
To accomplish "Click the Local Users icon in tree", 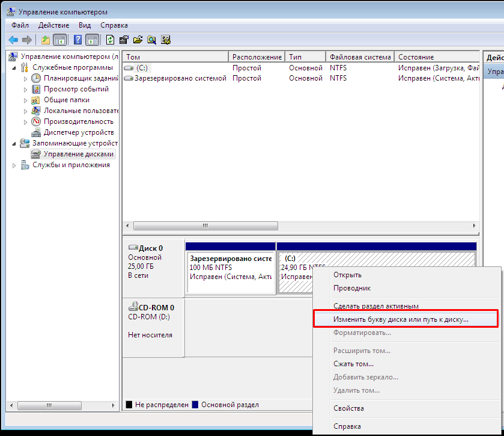I will 36,111.
